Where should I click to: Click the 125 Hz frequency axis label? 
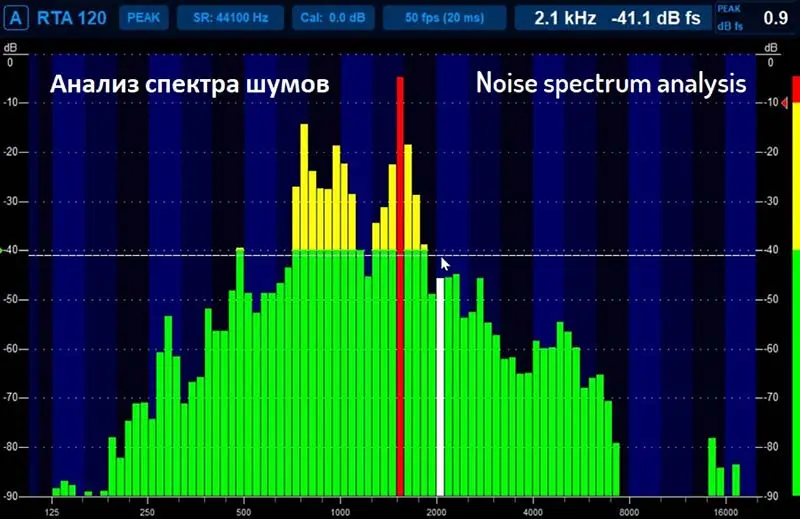point(52,512)
